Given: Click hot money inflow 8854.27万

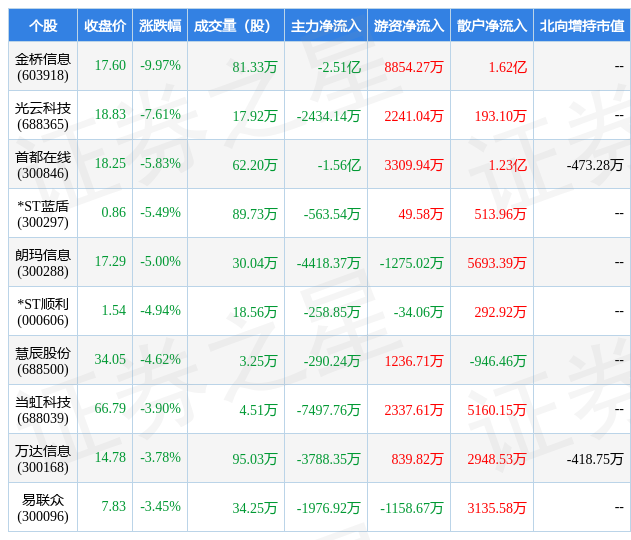Looking at the screenshot, I should [x=414, y=67].
